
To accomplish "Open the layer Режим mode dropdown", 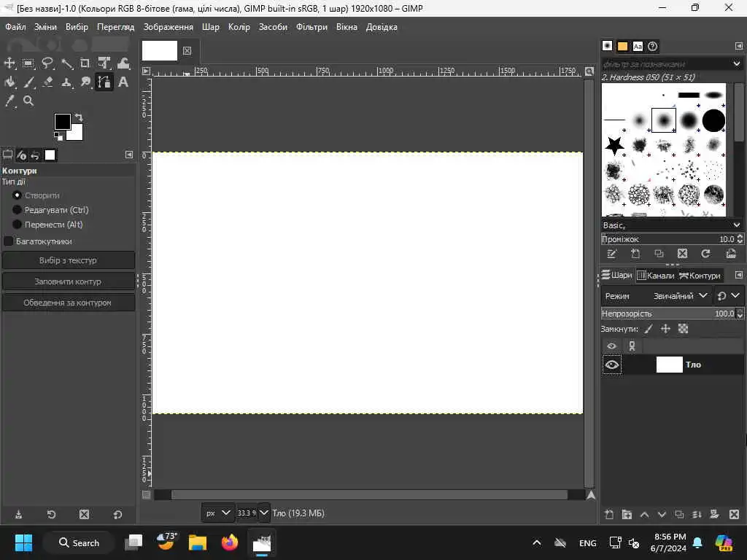I will (657, 296).
